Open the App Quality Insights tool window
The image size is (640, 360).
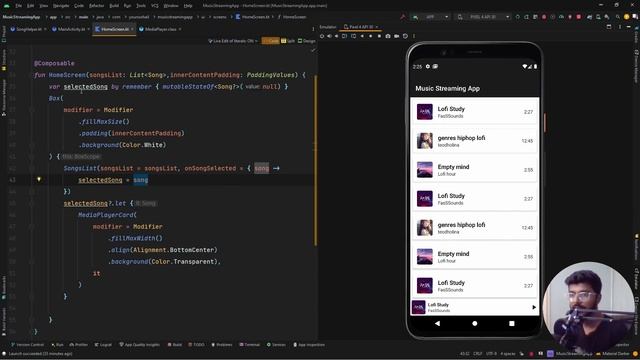click(x=140, y=344)
